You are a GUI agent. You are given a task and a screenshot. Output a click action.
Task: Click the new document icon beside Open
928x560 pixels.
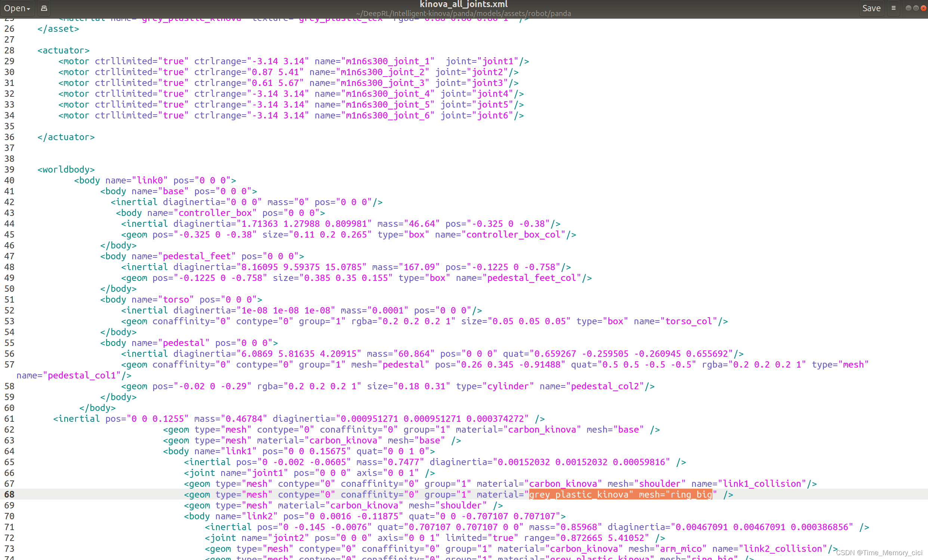(x=44, y=8)
